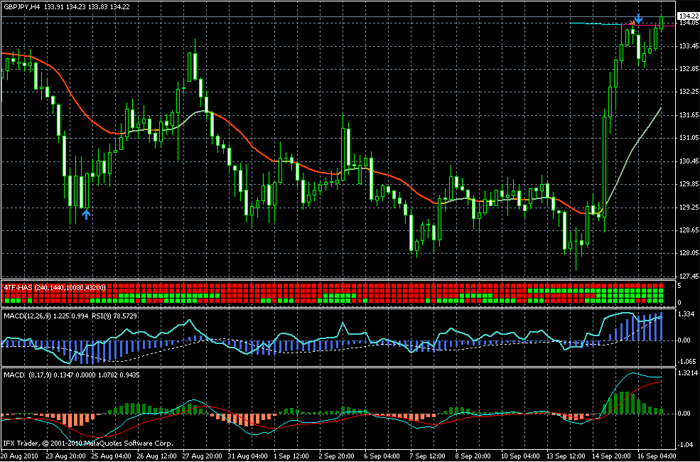
Task: Click the 128.65 price axis label
Action: click(x=688, y=230)
